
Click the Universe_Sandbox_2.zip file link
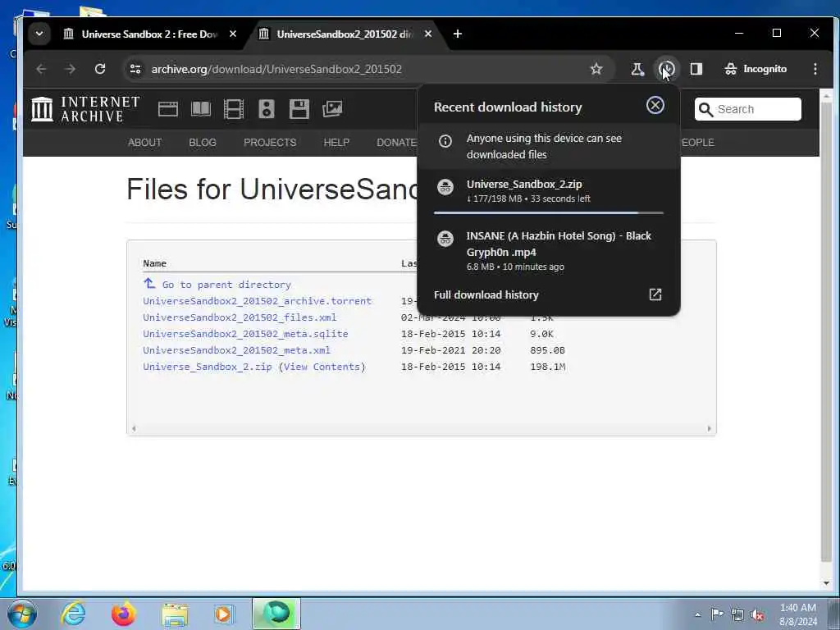point(208,367)
